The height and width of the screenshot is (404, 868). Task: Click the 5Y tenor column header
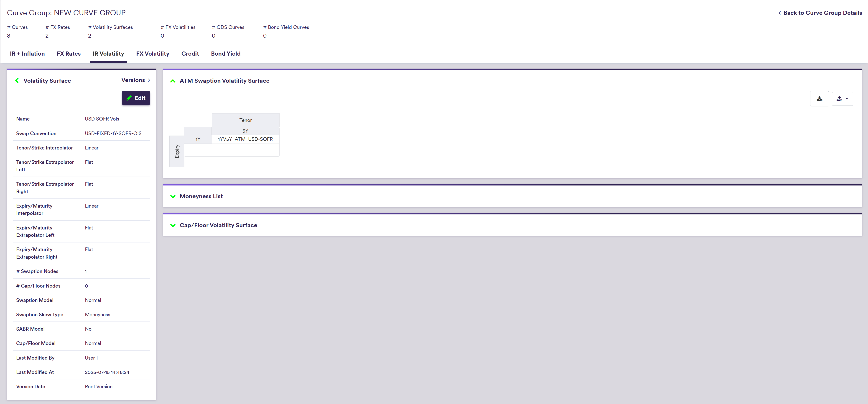click(245, 131)
